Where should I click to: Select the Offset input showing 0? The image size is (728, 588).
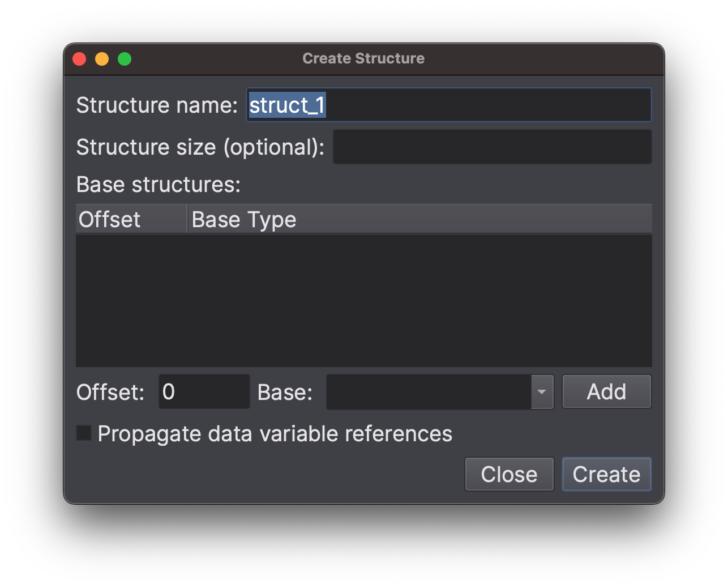(204, 391)
